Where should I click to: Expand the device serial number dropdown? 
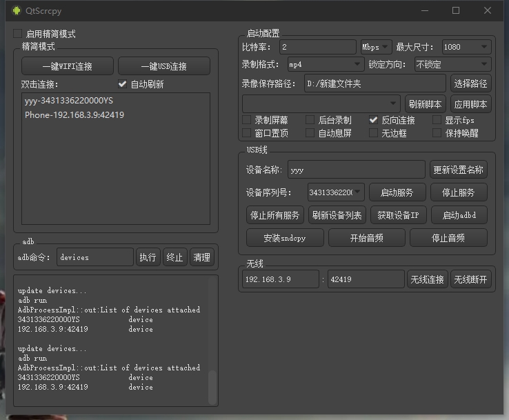(x=335, y=192)
